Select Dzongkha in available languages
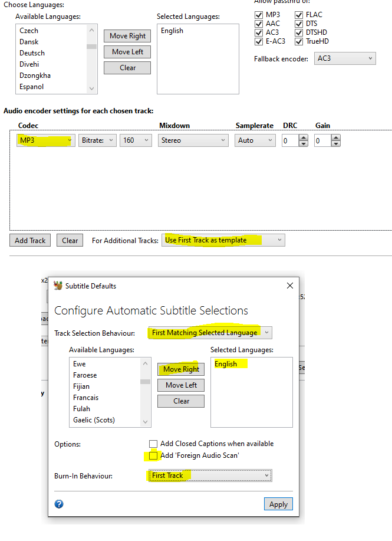The width and height of the screenshot is (392, 541). point(35,76)
